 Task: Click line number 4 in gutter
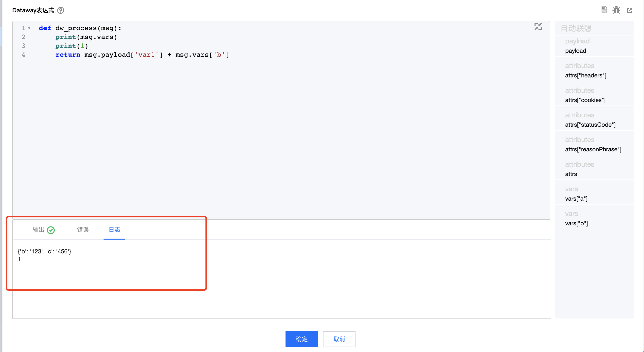tap(23, 55)
